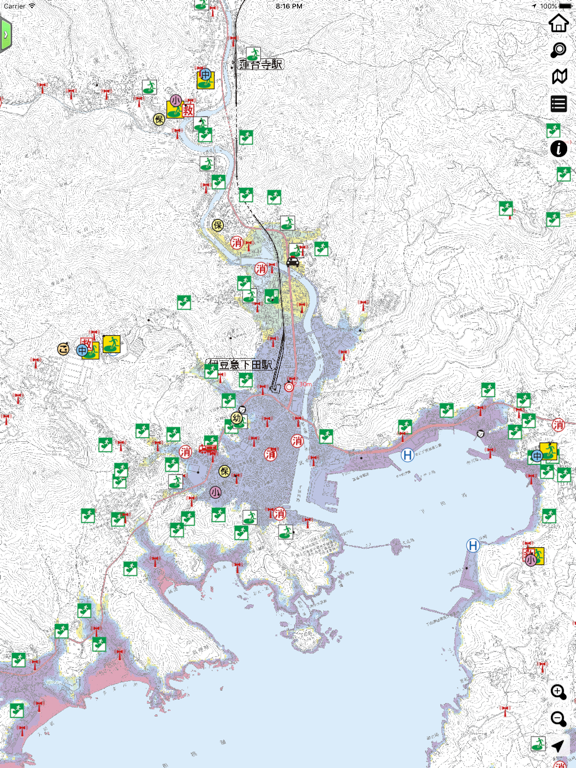Tap the green evacuation icon below the list icon
Screen dimensions: 576x768
[553, 130]
